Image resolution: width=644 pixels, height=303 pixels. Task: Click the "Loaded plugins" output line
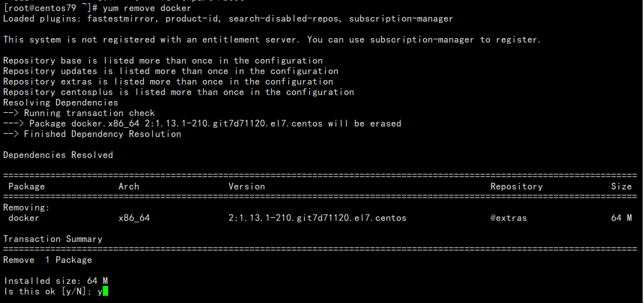click(x=228, y=18)
